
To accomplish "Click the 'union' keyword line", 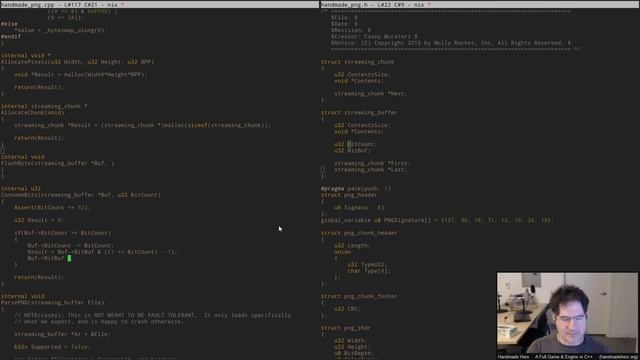I will click(342, 252).
